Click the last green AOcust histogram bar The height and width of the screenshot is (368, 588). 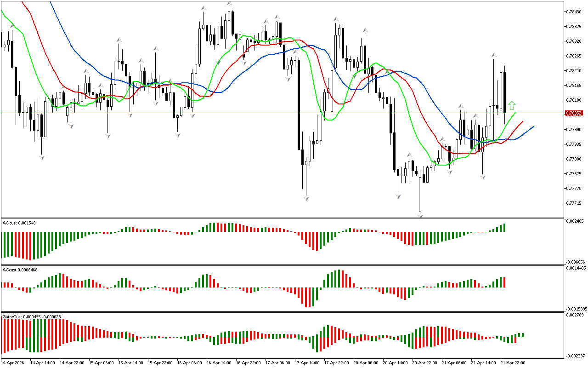[x=504, y=227]
